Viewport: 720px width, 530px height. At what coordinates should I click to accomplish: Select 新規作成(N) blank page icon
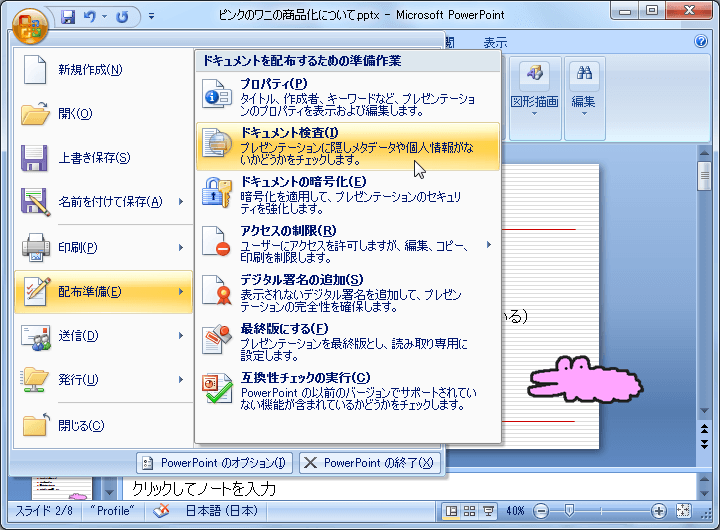point(35,69)
